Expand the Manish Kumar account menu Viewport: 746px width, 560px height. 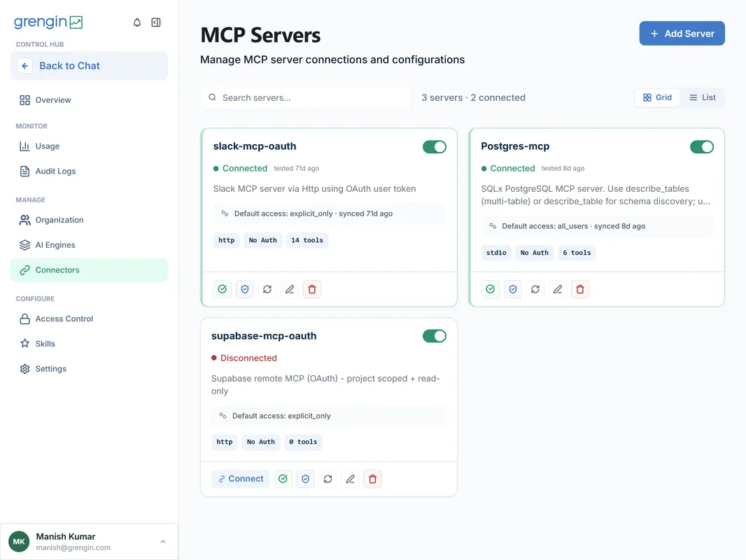pyautogui.click(x=163, y=541)
